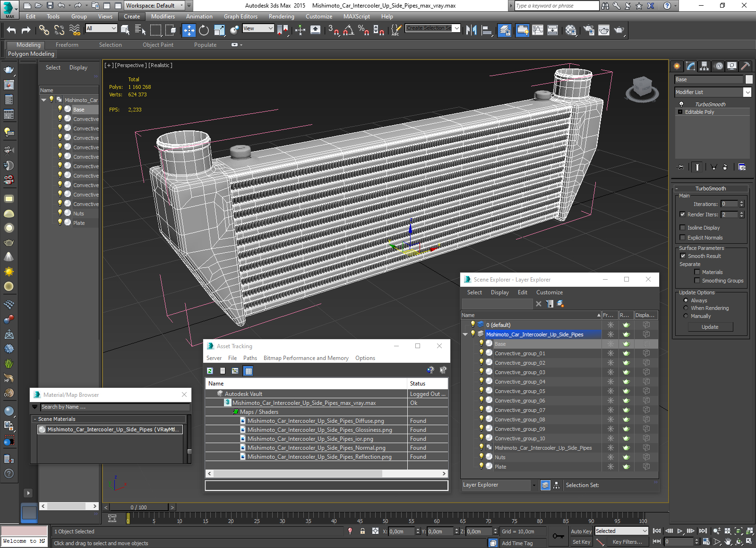Open the Key Filters dialog button
Image resolution: width=756 pixels, height=548 pixels.
coord(627,542)
